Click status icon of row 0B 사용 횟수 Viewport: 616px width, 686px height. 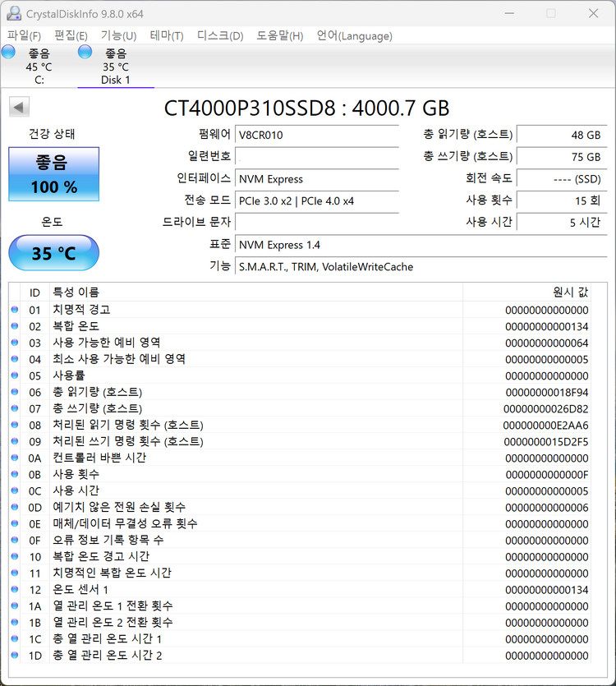[15, 474]
